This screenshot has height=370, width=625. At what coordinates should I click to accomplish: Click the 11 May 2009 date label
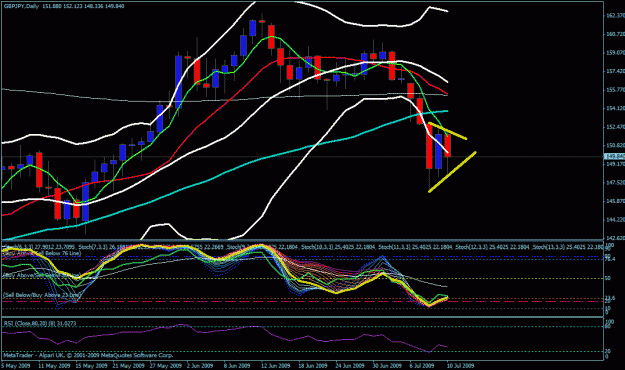(x=54, y=365)
